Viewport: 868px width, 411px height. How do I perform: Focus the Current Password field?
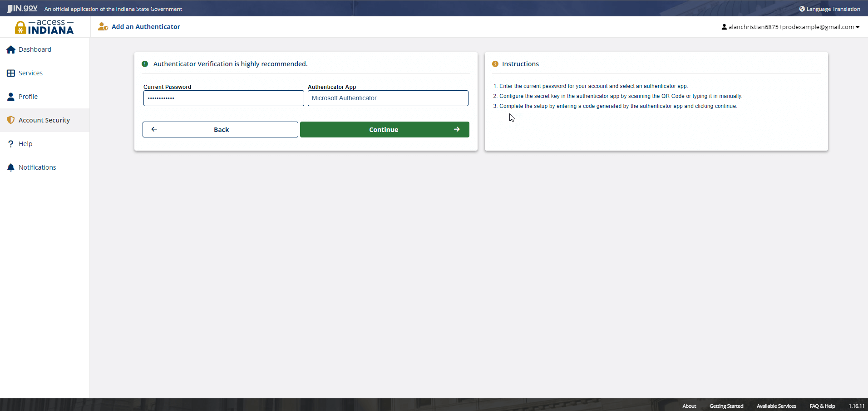coord(223,98)
